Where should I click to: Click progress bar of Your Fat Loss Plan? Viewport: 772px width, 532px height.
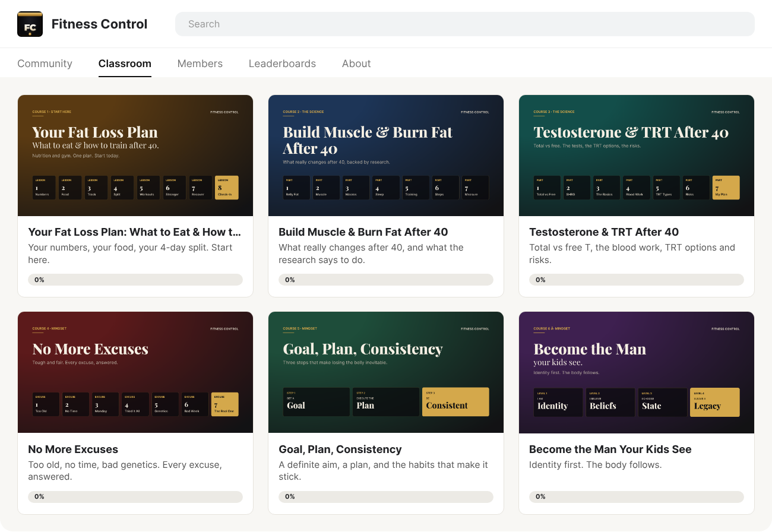[135, 280]
